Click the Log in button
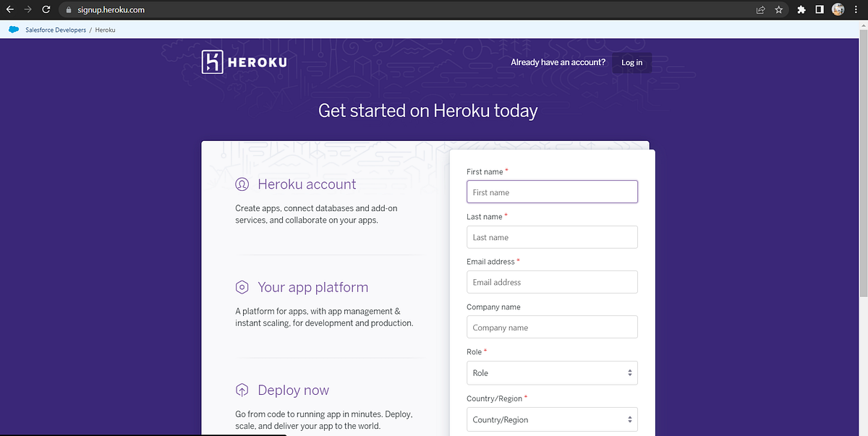This screenshot has height=436, width=868. (631, 62)
